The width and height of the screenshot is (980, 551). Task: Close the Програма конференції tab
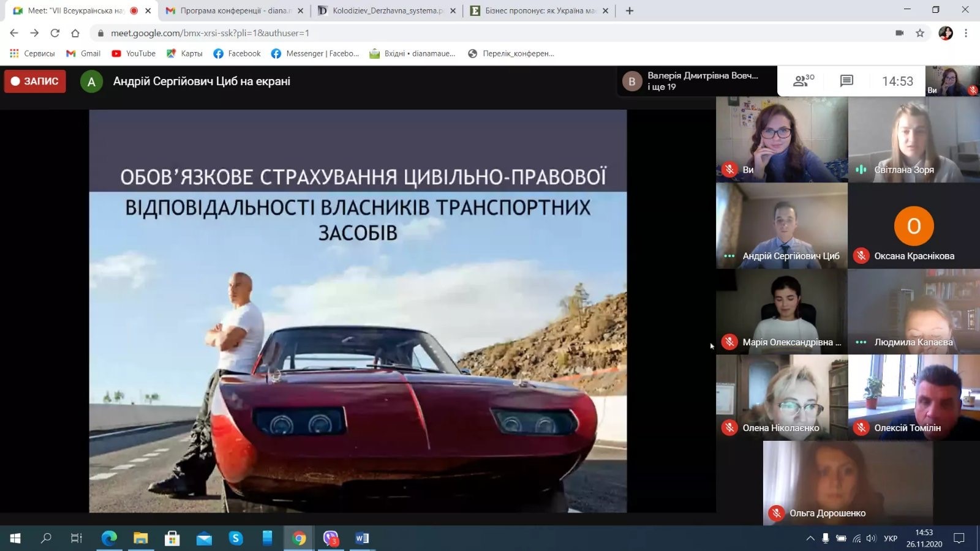[300, 10]
